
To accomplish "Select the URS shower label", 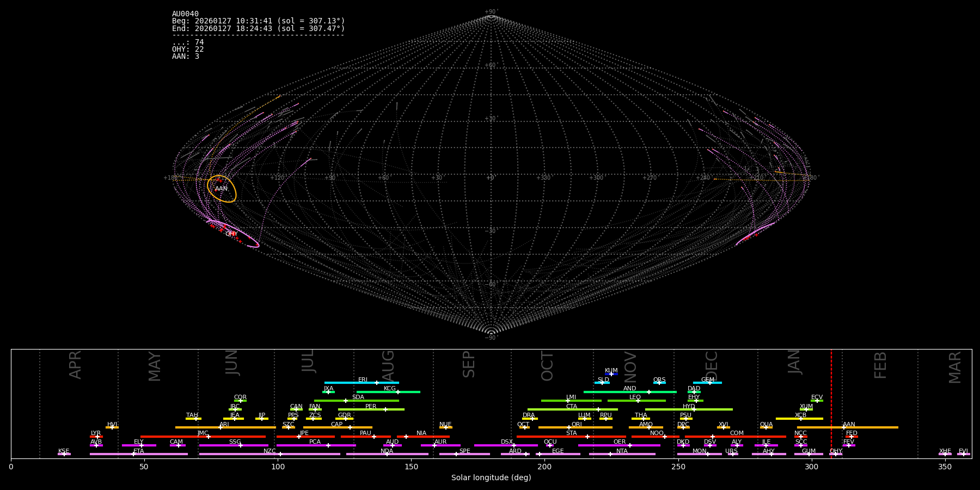I will (x=732, y=451).
